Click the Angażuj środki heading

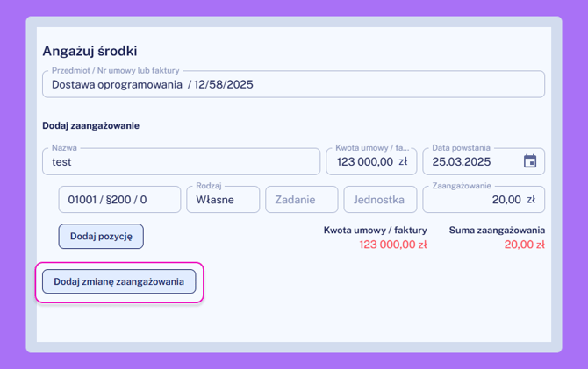coord(90,52)
